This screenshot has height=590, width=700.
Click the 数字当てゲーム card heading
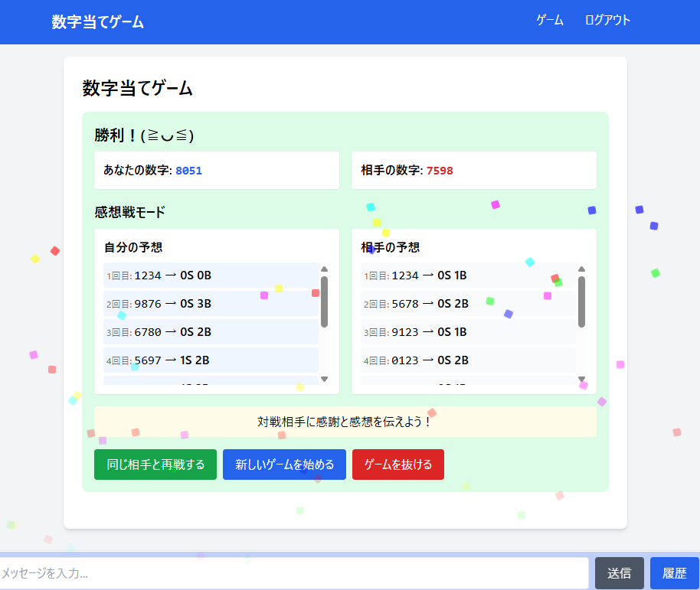[138, 88]
